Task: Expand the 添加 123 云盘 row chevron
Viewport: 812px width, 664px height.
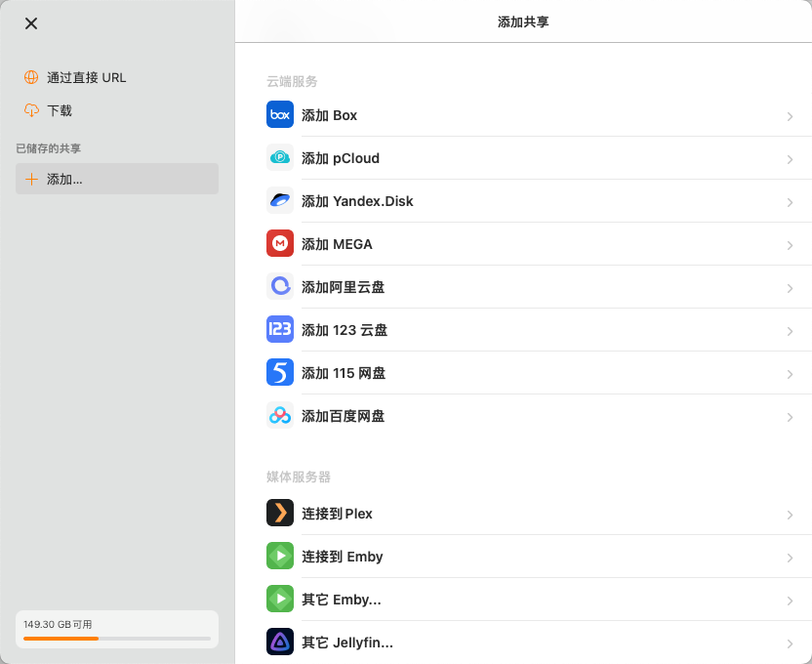Action: 790,331
